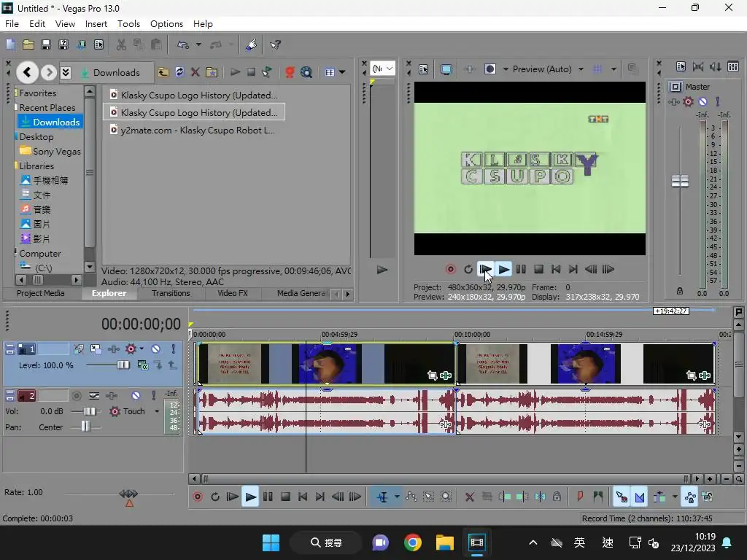Click the Master volume fader
Viewport: 747px width, 560px height.
tap(680, 181)
